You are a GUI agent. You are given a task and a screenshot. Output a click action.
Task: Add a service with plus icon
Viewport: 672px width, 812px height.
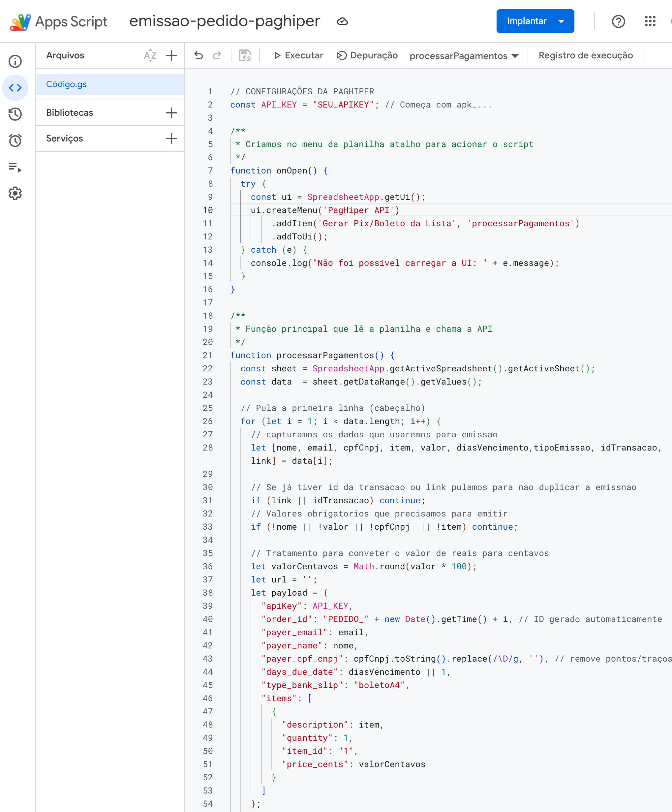point(171,139)
